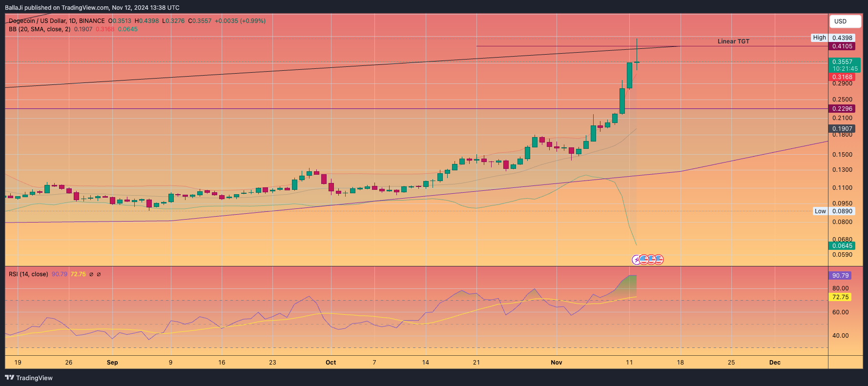
Task: Click the BallaJi published on TradingView.com header
Action: coord(92,7)
